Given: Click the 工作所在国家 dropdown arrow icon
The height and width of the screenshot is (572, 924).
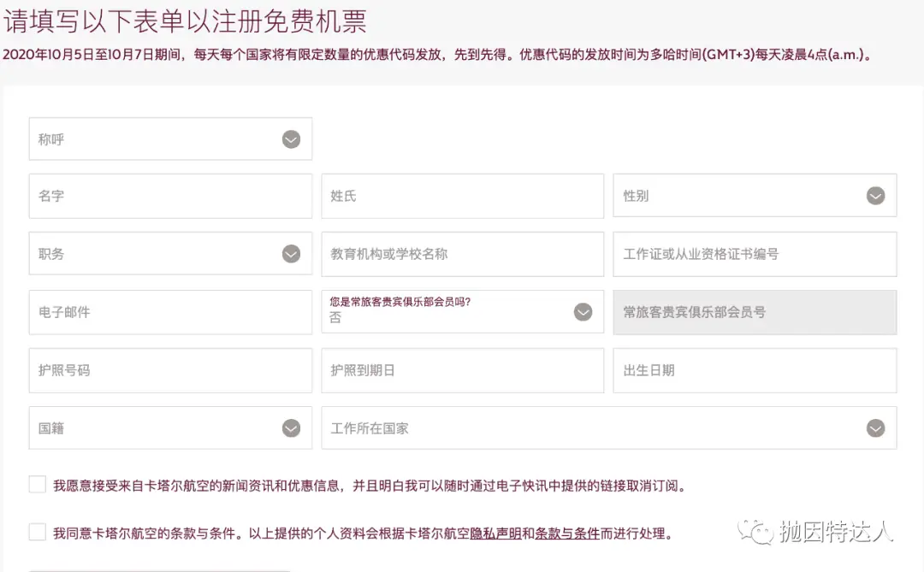Looking at the screenshot, I should tap(875, 428).
